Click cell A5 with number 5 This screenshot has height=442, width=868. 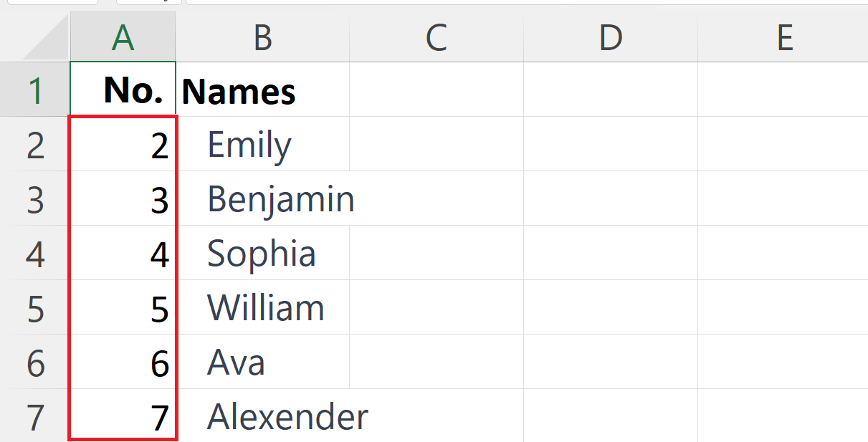[123, 307]
